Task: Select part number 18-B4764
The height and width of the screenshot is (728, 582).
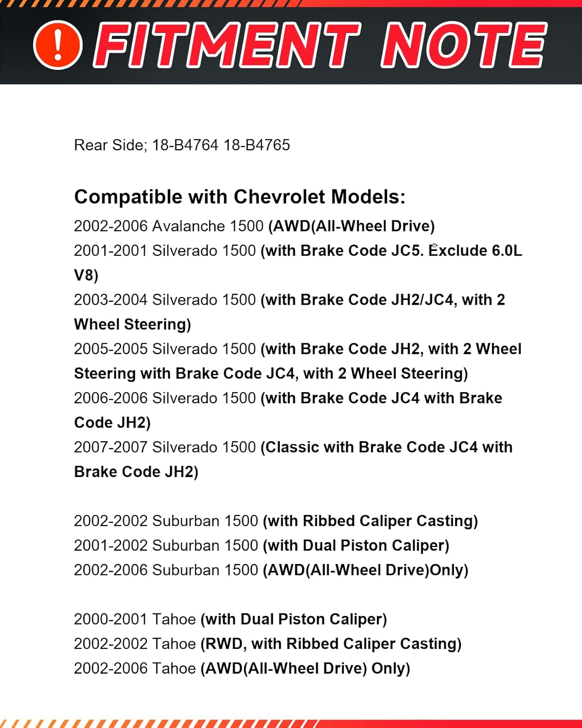Action: pos(185,145)
